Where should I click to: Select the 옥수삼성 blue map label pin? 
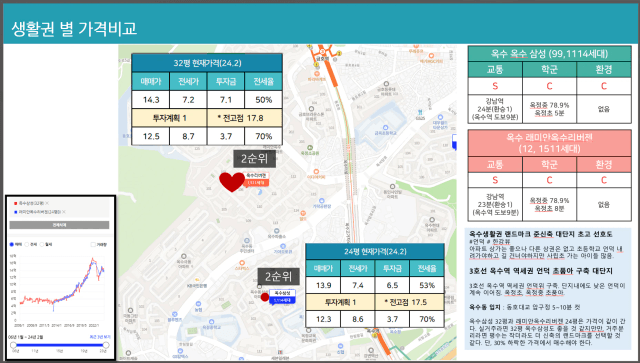click(x=282, y=297)
